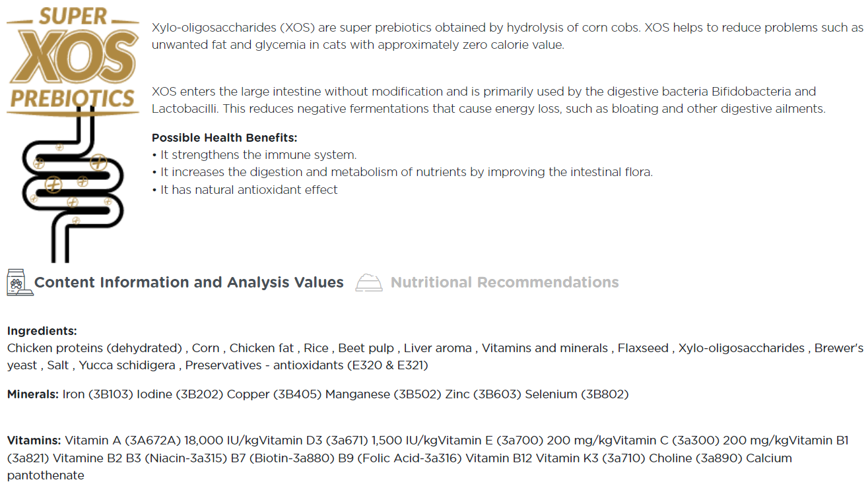
Task: Click the Vitamins label
Action: 34,441
